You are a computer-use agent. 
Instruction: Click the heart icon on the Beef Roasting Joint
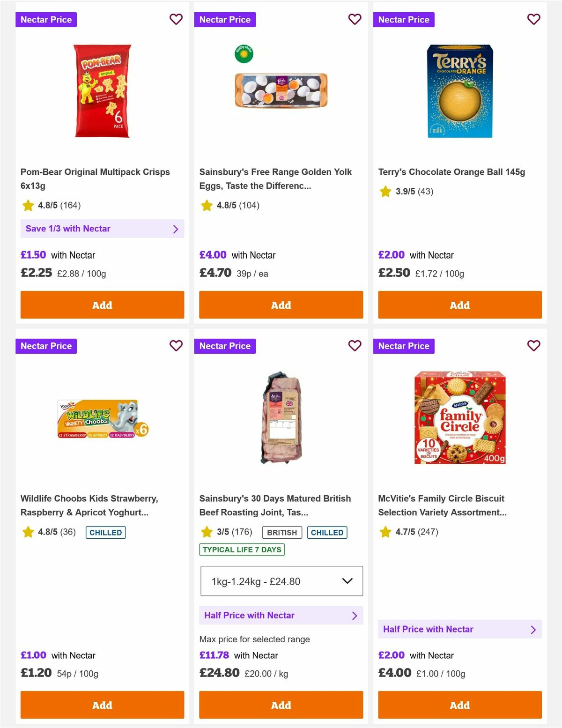[x=355, y=346]
